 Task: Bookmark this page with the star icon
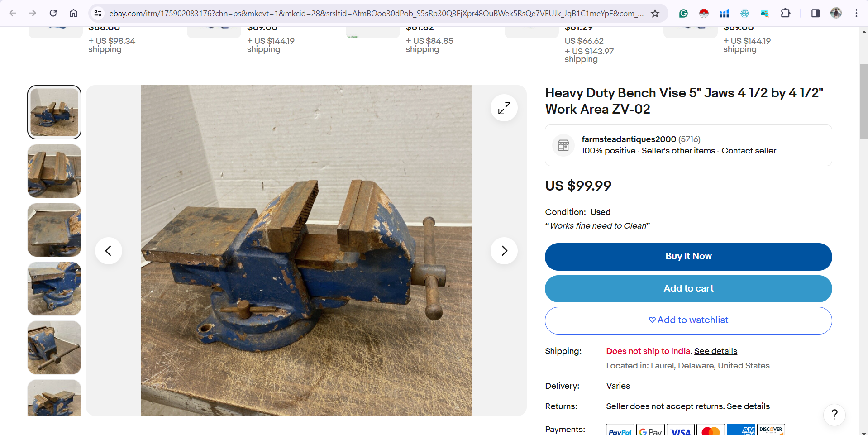point(655,13)
